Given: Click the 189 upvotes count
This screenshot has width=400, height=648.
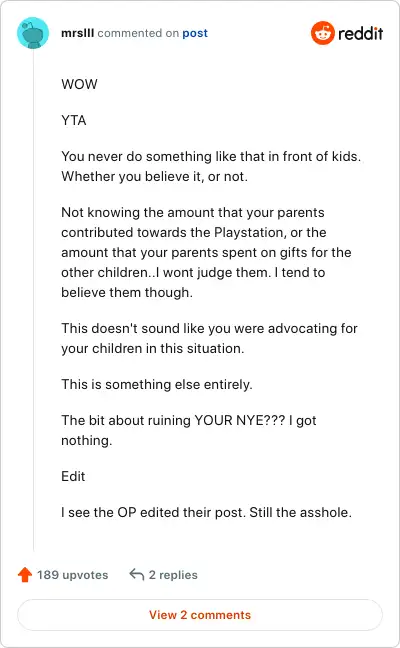Looking at the screenshot, I should click(x=73, y=575).
